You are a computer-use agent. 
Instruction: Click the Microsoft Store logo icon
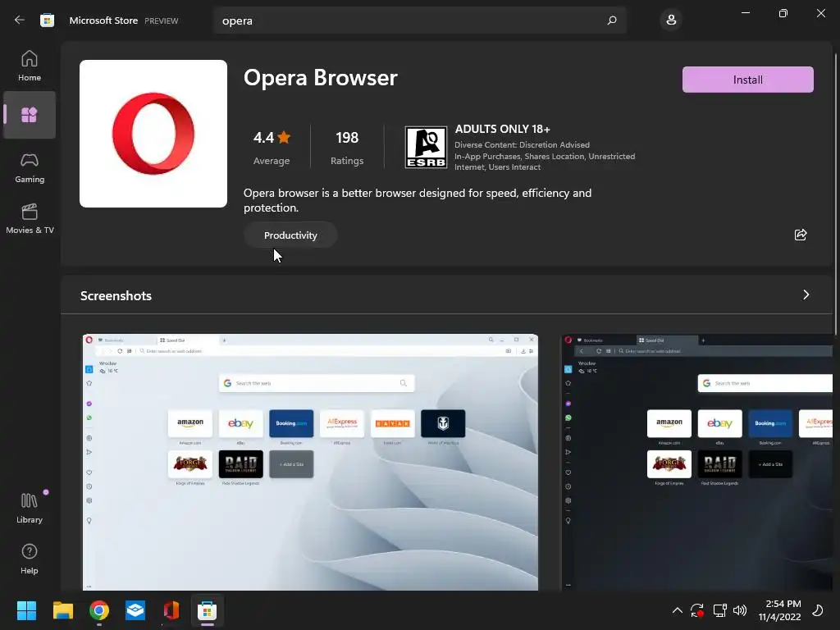pos(47,21)
